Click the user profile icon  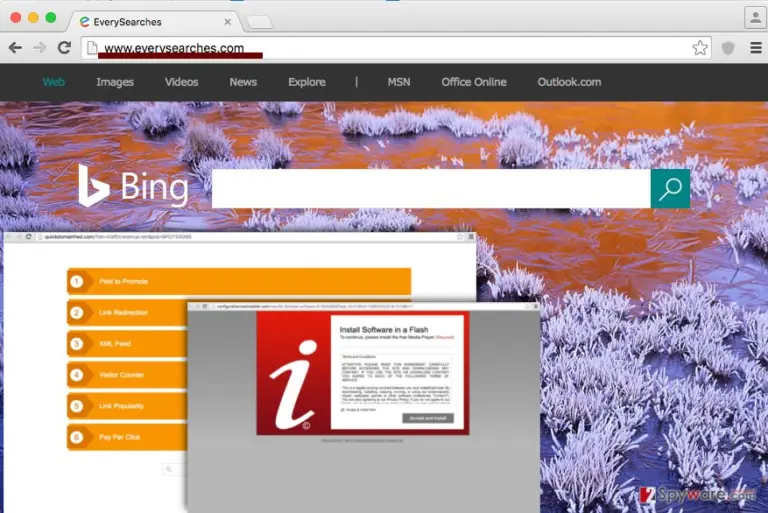point(755,18)
